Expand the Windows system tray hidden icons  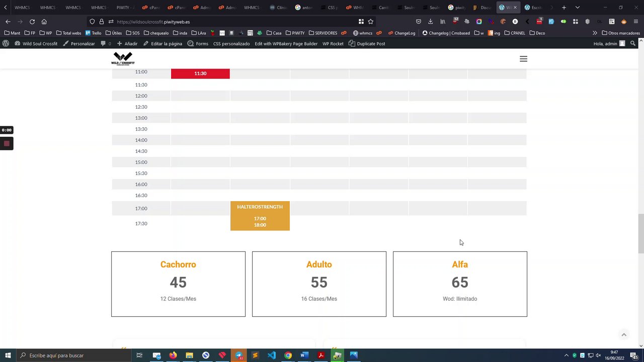click(567, 355)
